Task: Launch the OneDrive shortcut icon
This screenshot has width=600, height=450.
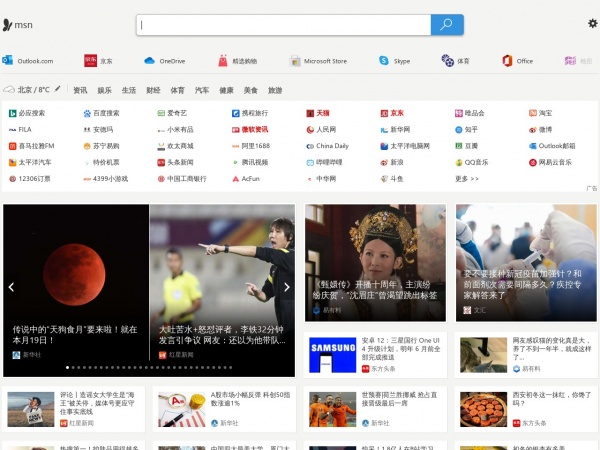Action: pos(150,60)
